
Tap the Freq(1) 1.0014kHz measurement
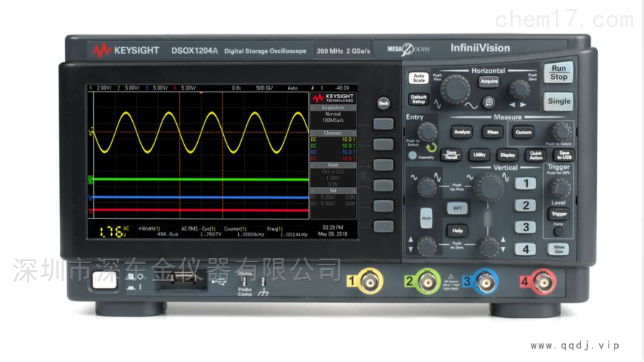point(287,231)
